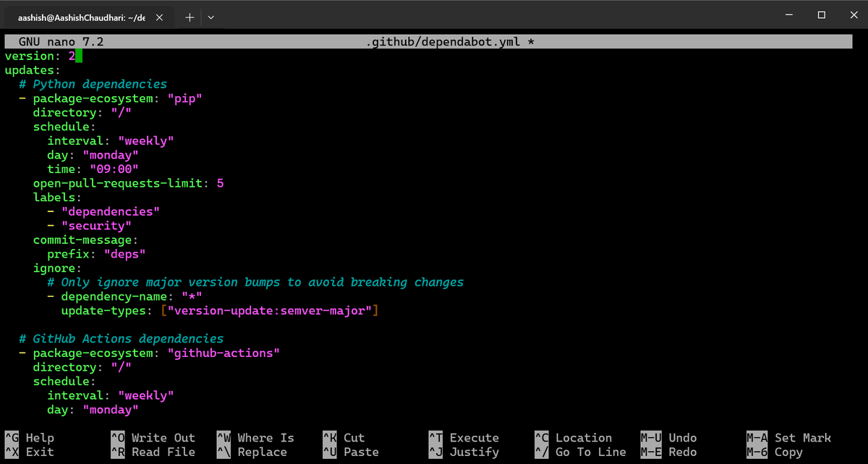Click the ^R Read File shortcut

pyautogui.click(x=153, y=452)
